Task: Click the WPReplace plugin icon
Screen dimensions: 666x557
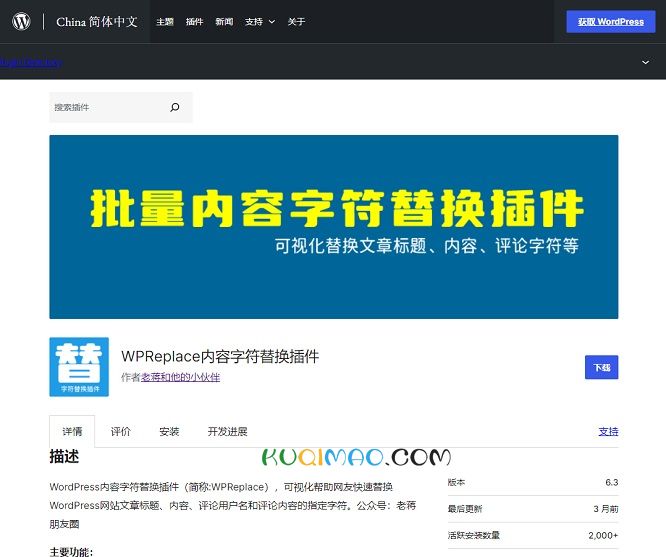Action: click(x=79, y=367)
